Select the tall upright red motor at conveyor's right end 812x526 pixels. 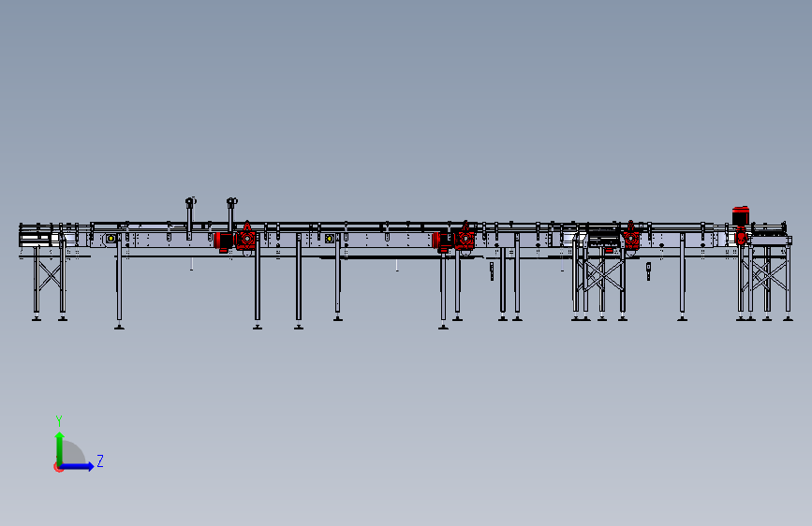pyautogui.click(x=741, y=226)
